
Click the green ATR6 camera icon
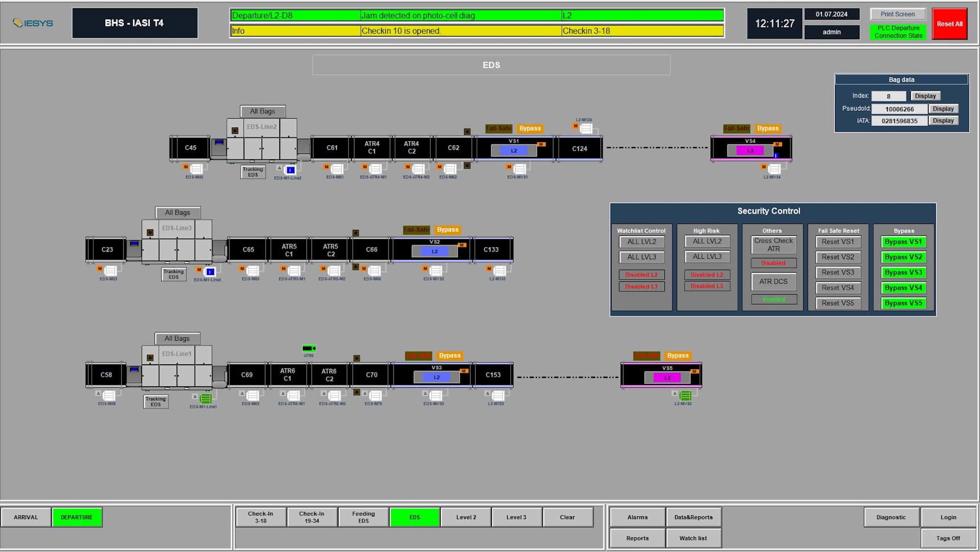(x=309, y=349)
